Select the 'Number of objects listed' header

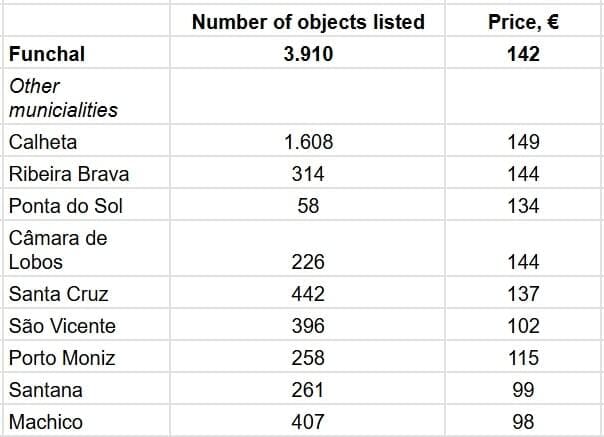click(308, 22)
